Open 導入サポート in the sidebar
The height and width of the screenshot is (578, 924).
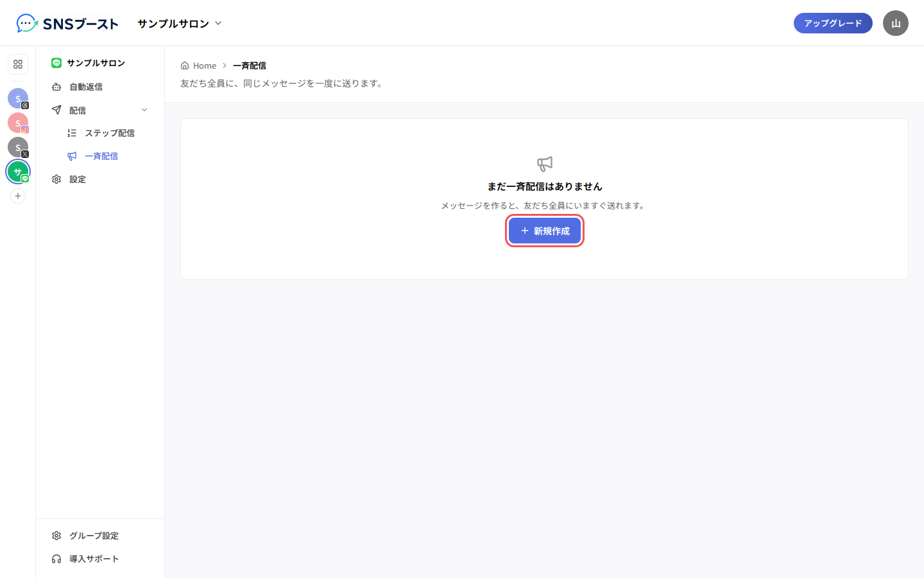[100, 559]
